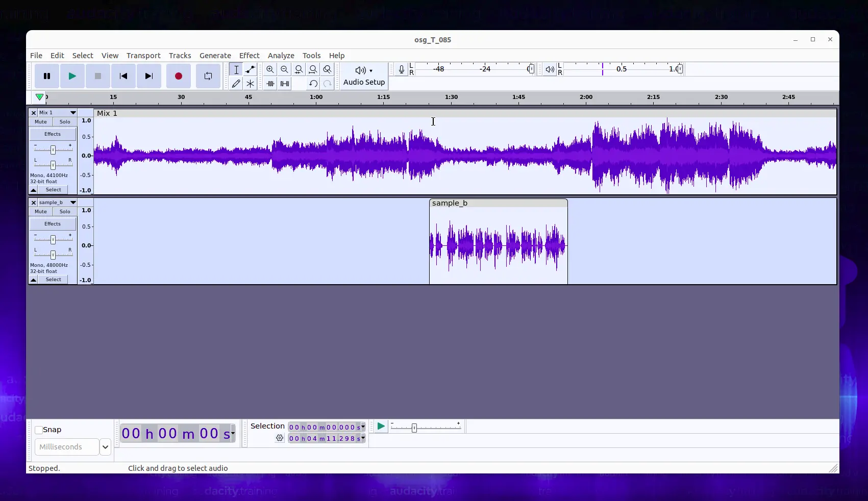Image resolution: width=868 pixels, height=501 pixels.
Task: Open Effects for Mix 1 track
Action: tap(53, 134)
